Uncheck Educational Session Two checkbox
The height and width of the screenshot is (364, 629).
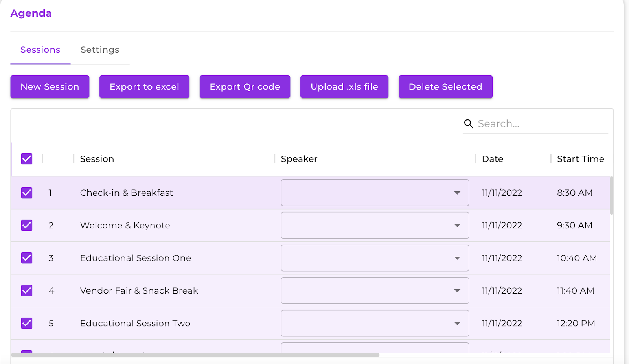click(27, 323)
